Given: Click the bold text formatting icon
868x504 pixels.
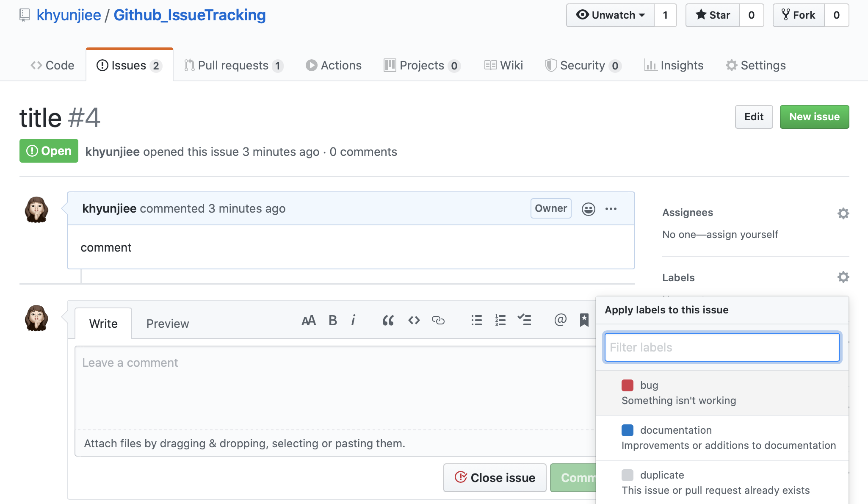Looking at the screenshot, I should pyautogui.click(x=333, y=320).
